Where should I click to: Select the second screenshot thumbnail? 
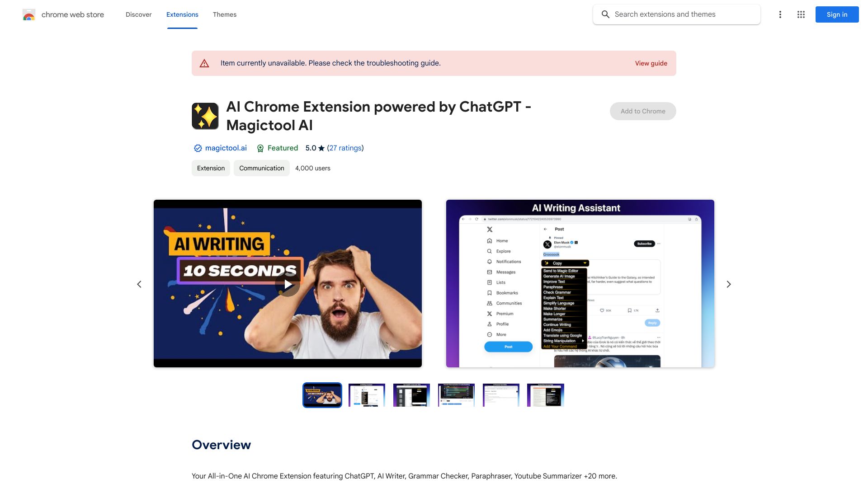coord(367,394)
